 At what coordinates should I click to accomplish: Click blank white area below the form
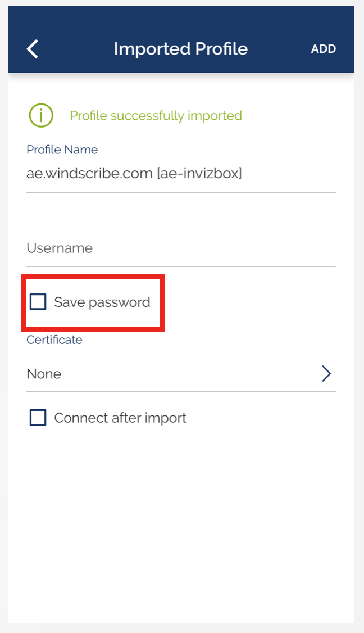pyautogui.click(x=181, y=523)
